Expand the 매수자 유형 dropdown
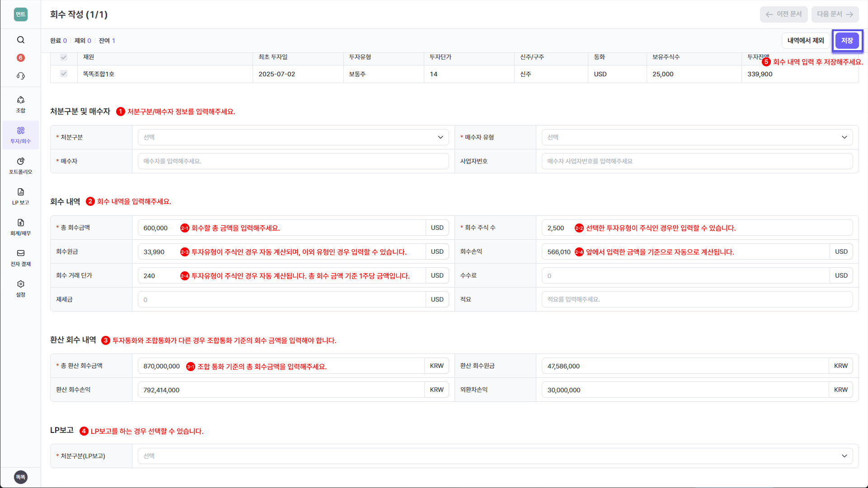This screenshot has width=868, height=488. tap(697, 137)
